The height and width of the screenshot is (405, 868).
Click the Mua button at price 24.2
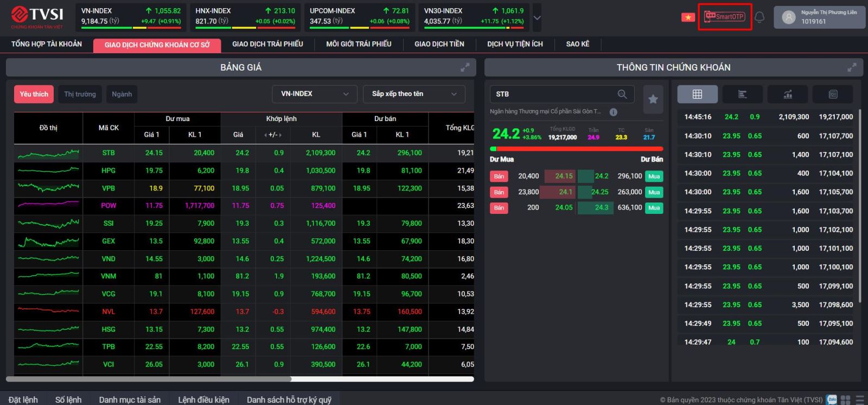click(654, 176)
